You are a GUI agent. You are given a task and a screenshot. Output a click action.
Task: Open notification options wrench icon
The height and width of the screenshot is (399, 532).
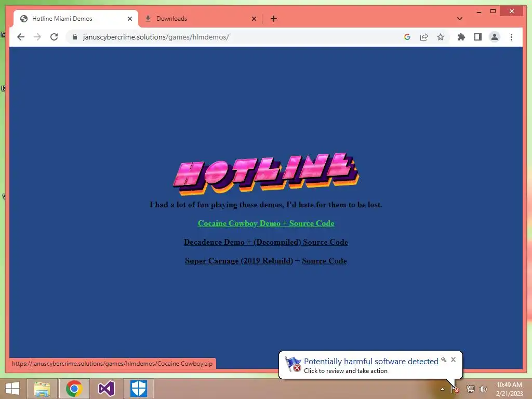[x=444, y=360]
